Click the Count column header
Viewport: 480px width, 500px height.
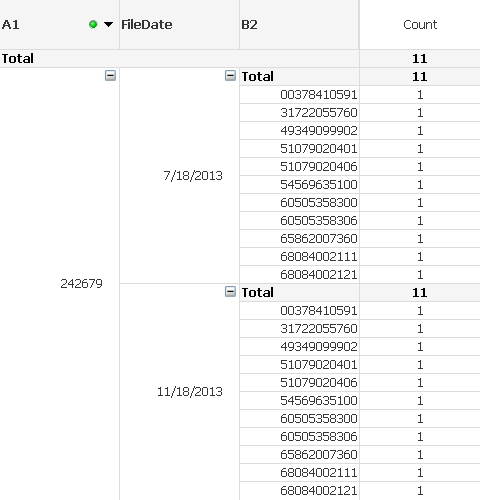(420, 25)
